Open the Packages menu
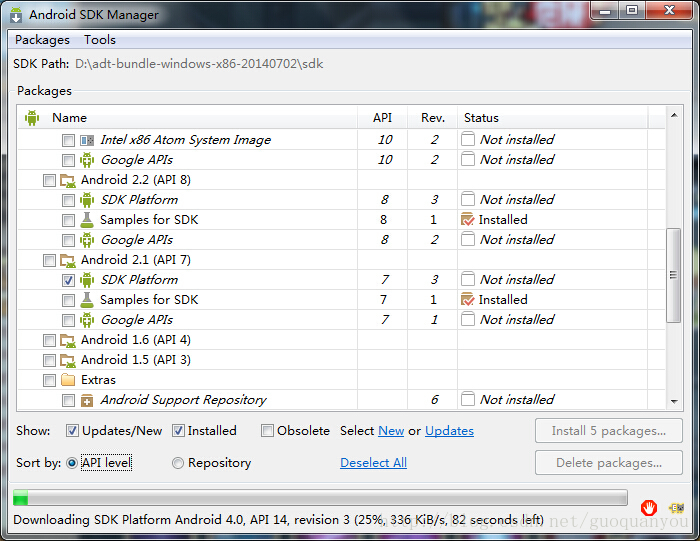The image size is (700, 541). coord(42,40)
